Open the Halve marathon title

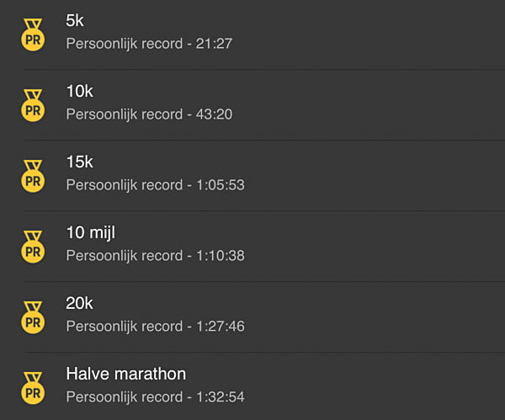coord(126,374)
